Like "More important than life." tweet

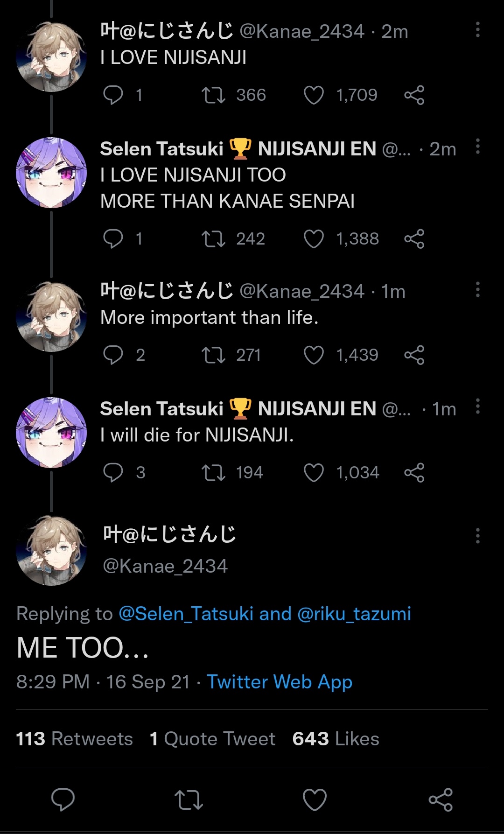point(314,355)
